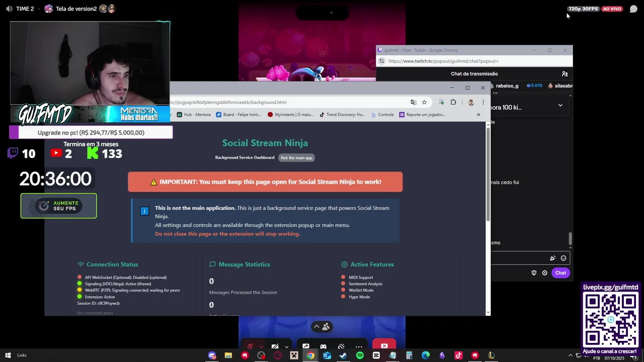This screenshot has width=644, height=362.
Task: Click the MIDI Support feature row
Action: (x=357, y=278)
